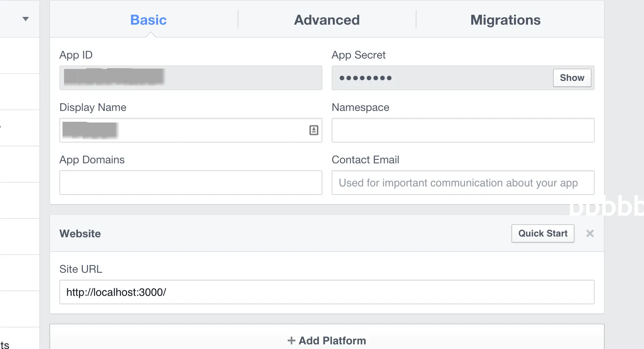Click the Website section heading
The height and width of the screenshot is (349, 644).
80,233
